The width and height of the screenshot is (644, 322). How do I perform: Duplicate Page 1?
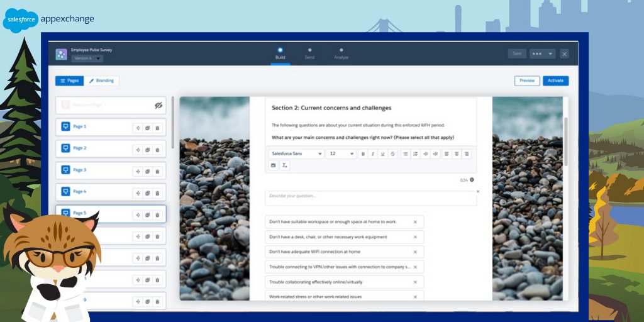click(147, 128)
